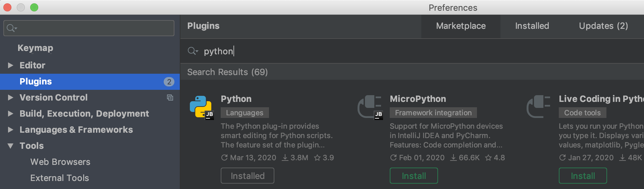Switch to the Marketplace tab

[461, 26]
